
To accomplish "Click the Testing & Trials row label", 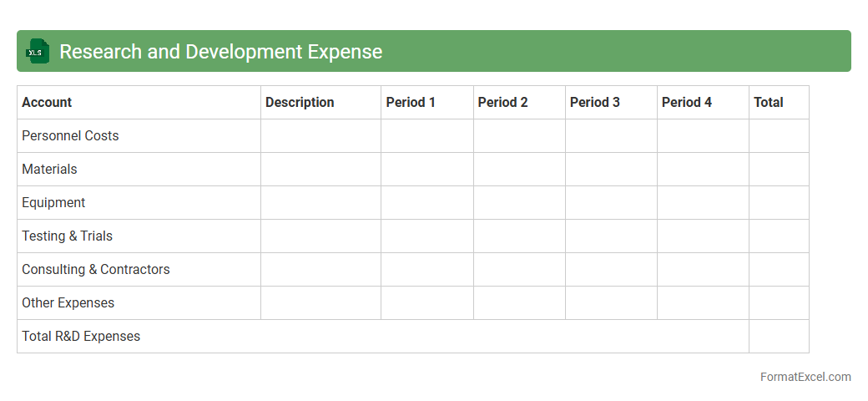I will (67, 236).
